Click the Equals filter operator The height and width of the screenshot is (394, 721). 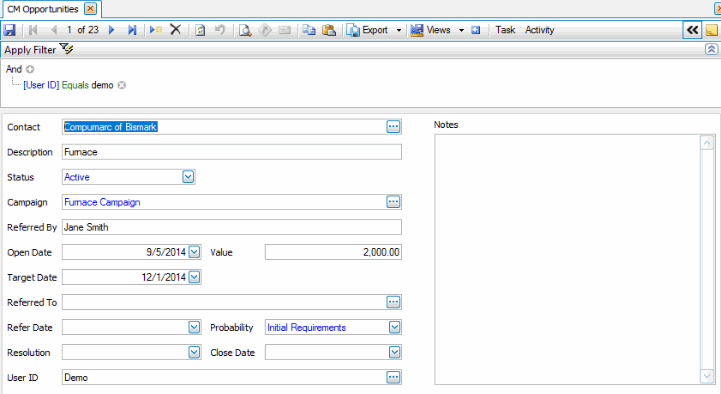[75, 85]
